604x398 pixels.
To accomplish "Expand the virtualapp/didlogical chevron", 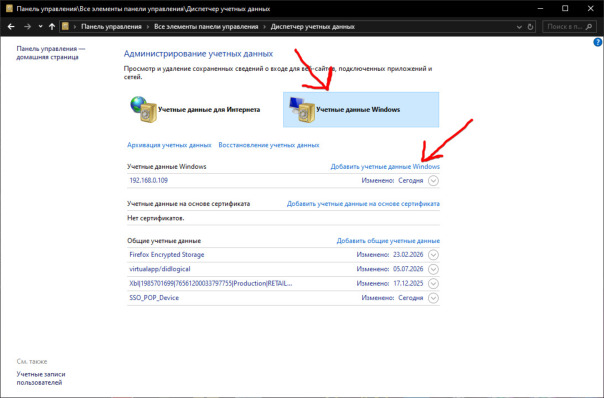I will click(x=433, y=269).
